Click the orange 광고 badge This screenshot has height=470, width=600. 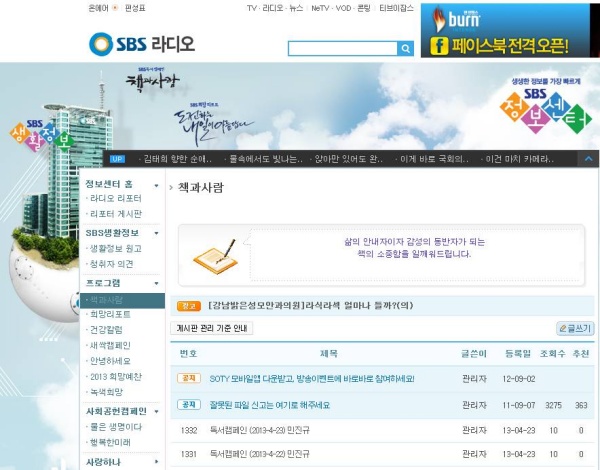tap(188, 305)
